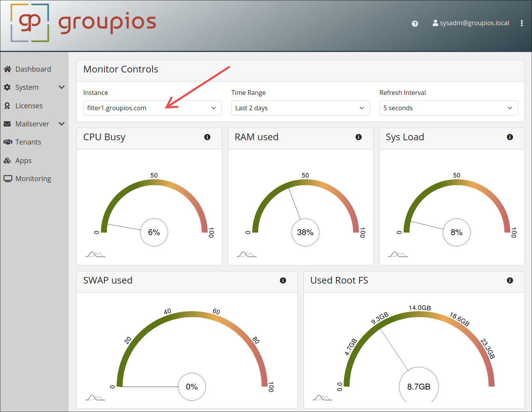
Task: Open the SWAP used history chart icon
Action: [95, 398]
